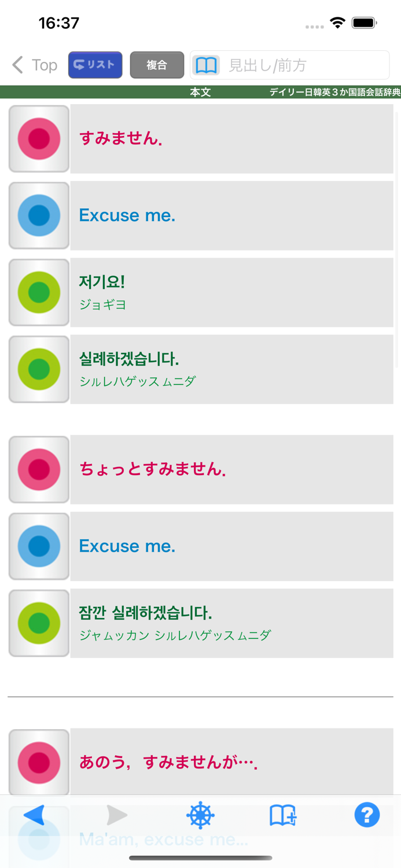This screenshot has width=401, height=868.
Task: Tap the second blue 'Excuse me.' audio button
Action: (x=39, y=546)
